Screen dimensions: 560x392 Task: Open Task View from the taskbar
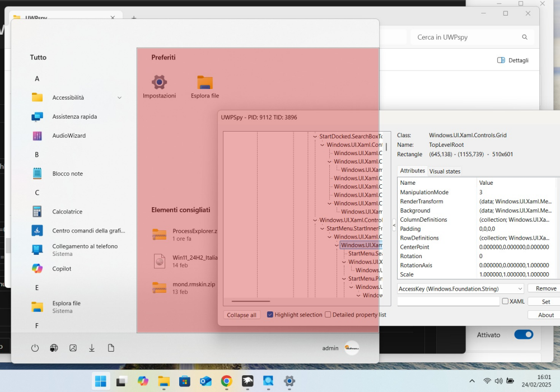[122, 381]
